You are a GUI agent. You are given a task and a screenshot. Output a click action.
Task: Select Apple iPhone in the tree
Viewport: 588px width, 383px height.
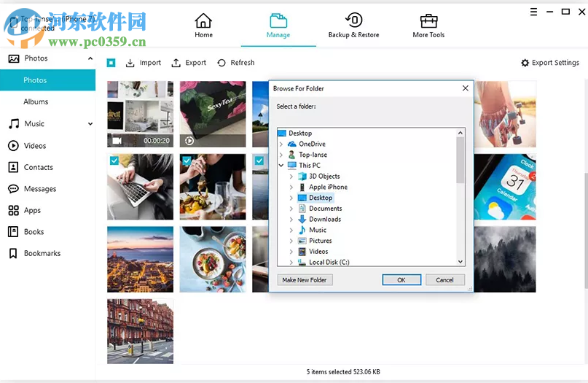[x=328, y=187]
